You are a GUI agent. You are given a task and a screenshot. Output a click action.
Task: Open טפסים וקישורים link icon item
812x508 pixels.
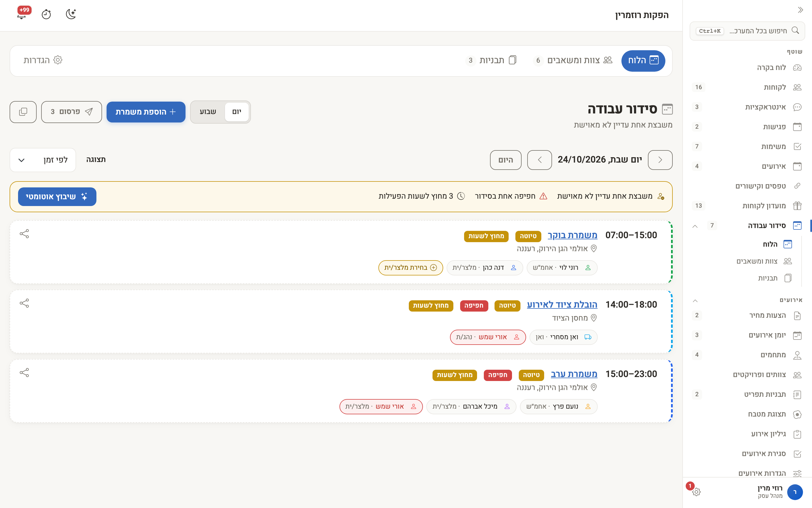click(x=747, y=186)
